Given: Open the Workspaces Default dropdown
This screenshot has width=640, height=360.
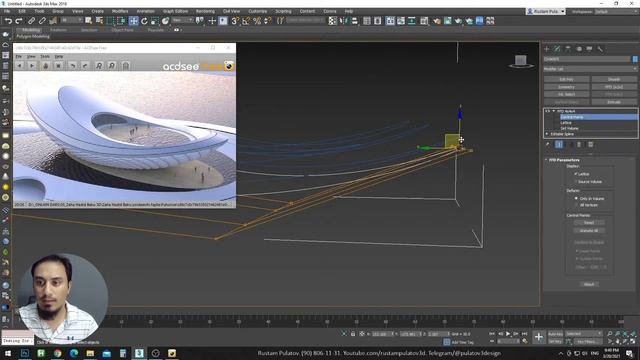Looking at the screenshot, I should click(615, 11).
